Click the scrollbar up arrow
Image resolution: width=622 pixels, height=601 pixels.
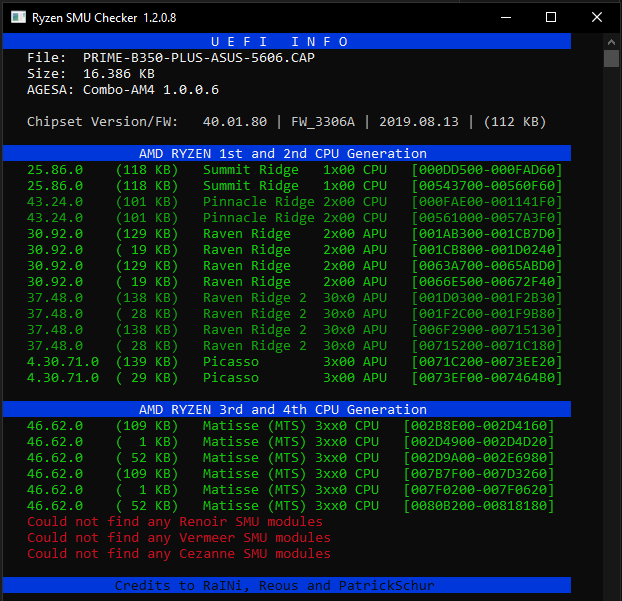pos(611,42)
